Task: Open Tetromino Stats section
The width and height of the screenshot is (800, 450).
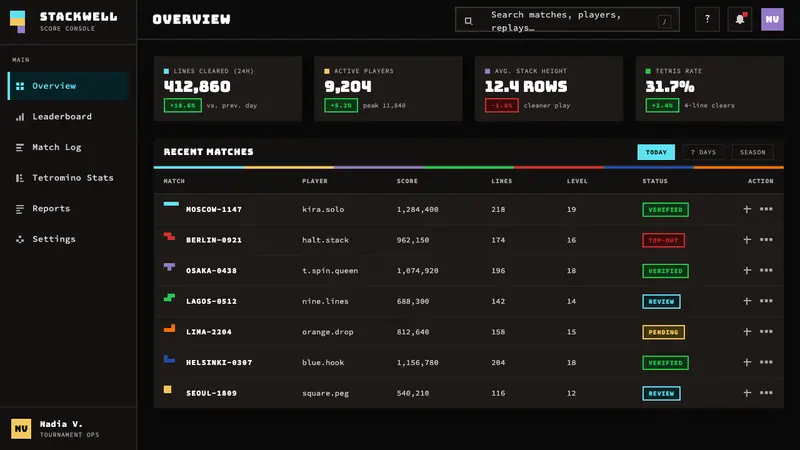Action: point(68,178)
